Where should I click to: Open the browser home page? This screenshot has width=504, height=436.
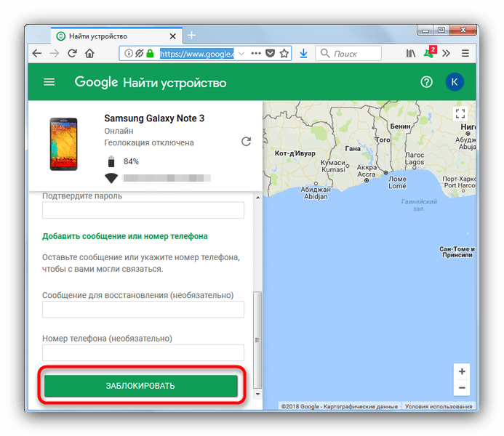pos(89,53)
